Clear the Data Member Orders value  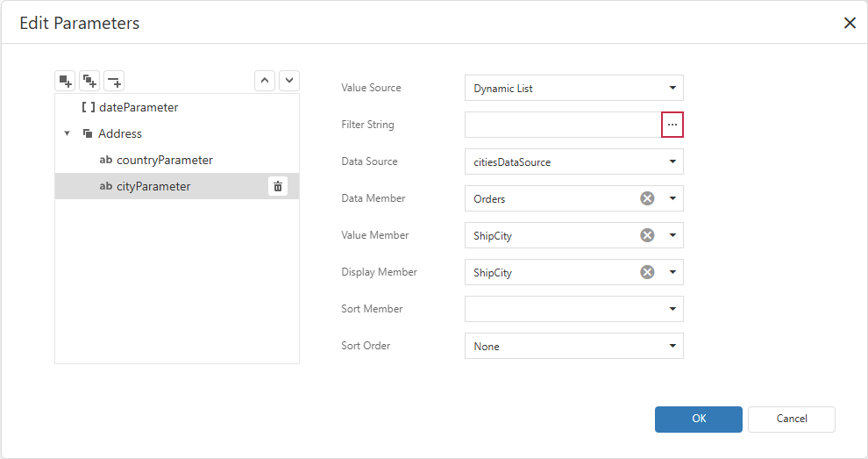coord(647,198)
